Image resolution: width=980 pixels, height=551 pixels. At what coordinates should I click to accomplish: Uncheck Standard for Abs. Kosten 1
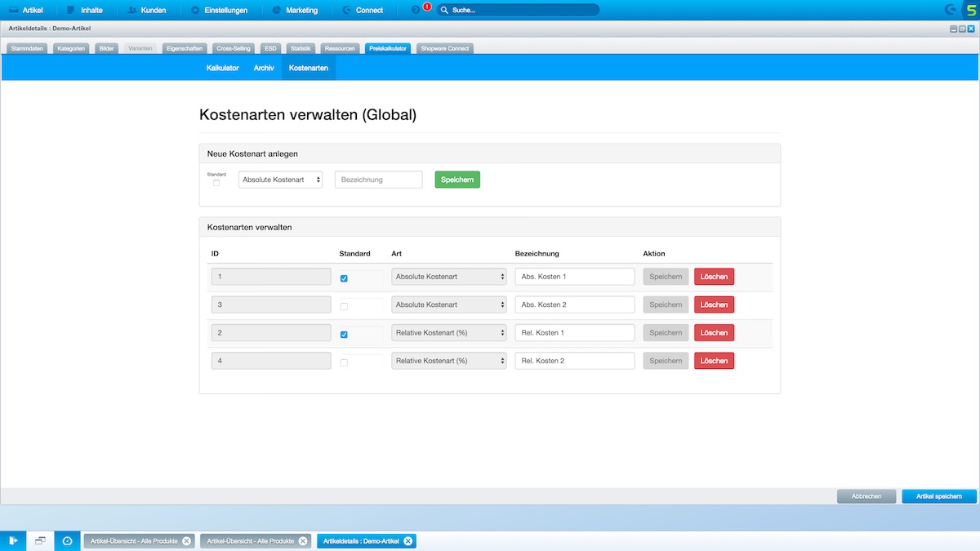[344, 278]
